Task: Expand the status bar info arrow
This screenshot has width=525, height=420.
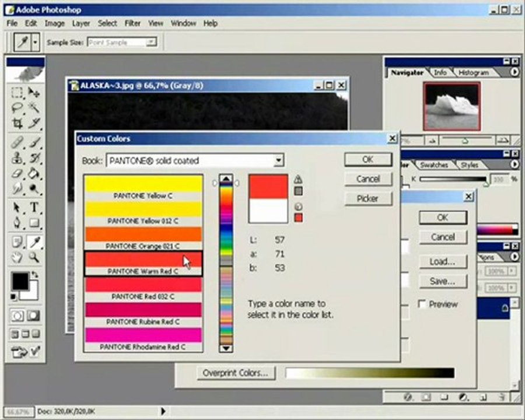Action: (x=163, y=411)
